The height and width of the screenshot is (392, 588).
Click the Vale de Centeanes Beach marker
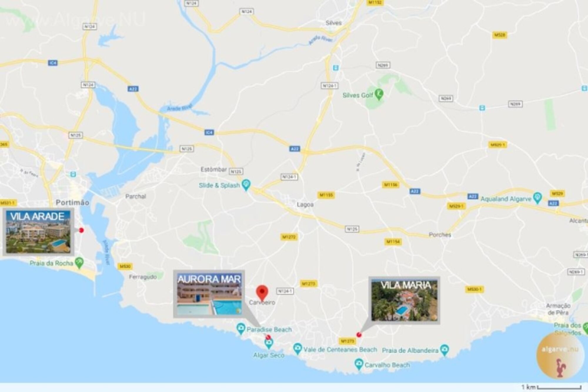298,349
